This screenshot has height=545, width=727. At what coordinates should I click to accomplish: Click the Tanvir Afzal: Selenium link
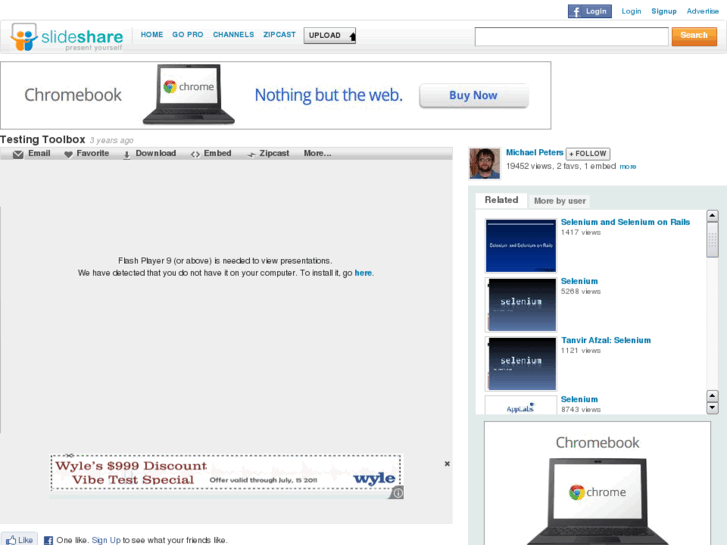(606, 340)
